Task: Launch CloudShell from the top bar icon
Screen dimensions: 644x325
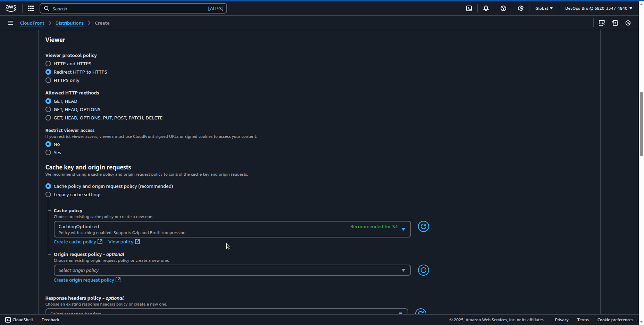Action: click(x=469, y=8)
